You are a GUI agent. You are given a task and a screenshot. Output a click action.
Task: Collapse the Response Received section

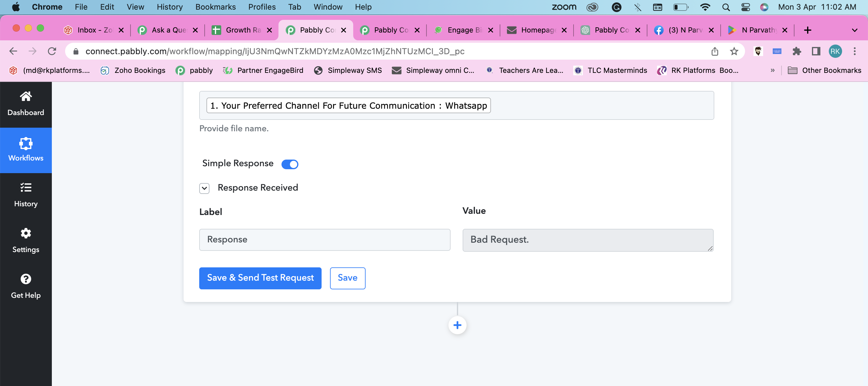[x=204, y=188]
